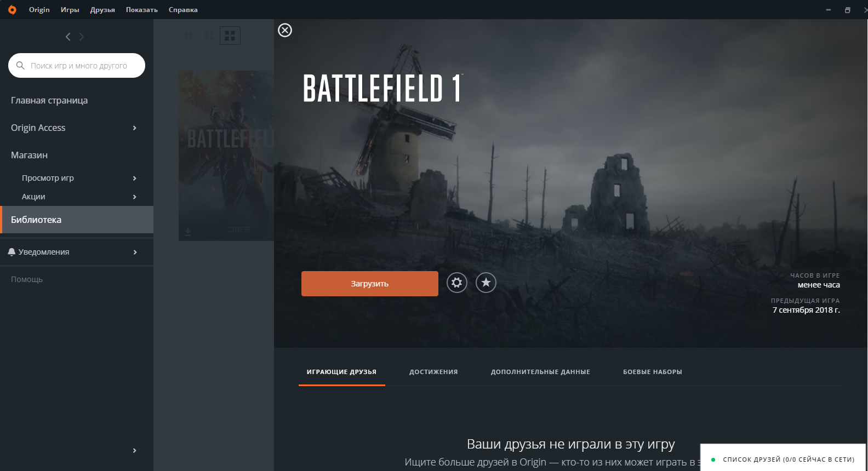The image size is (868, 471).
Task: Go back with the left arrow
Action: click(68, 37)
